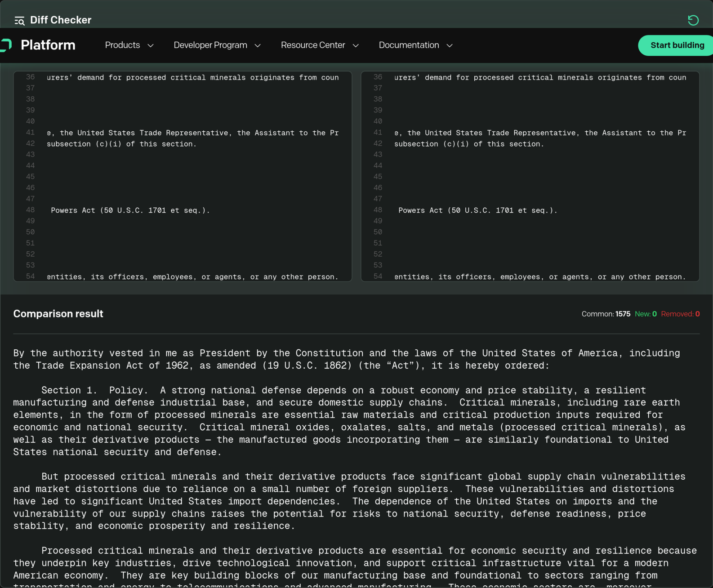Click the Platform logo icon
The width and height of the screenshot is (713, 588).
coord(6,45)
